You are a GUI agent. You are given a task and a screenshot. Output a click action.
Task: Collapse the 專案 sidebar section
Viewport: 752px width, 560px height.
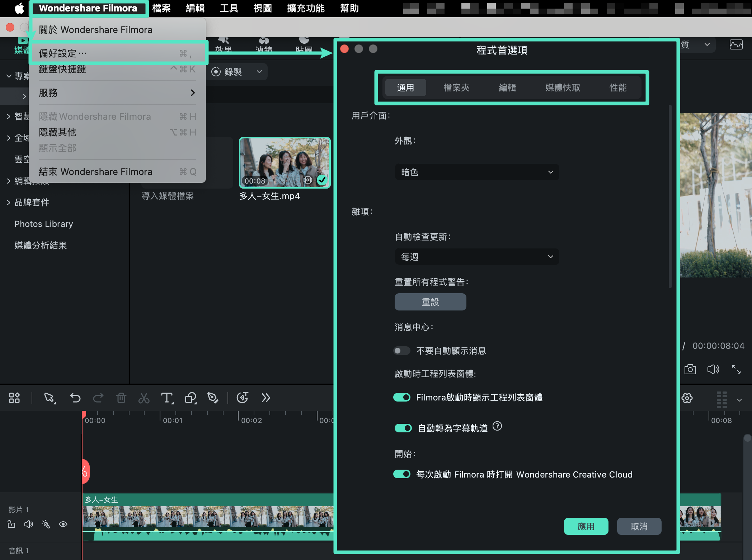(x=9, y=76)
